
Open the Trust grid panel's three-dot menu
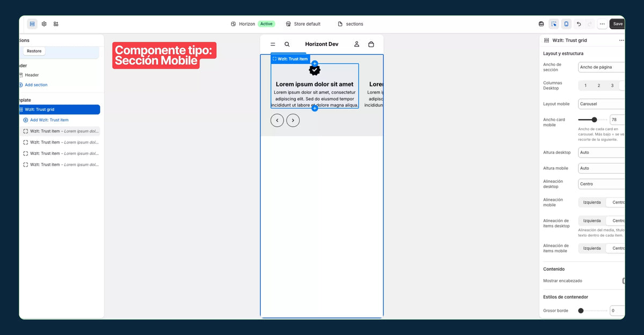click(x=621, y=40)
